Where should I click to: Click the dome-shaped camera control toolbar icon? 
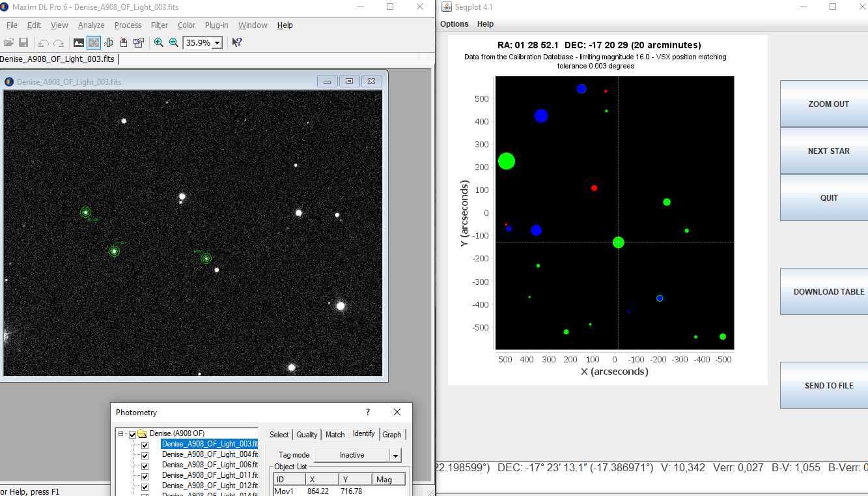pyautogui.click(x=124, y=42)
